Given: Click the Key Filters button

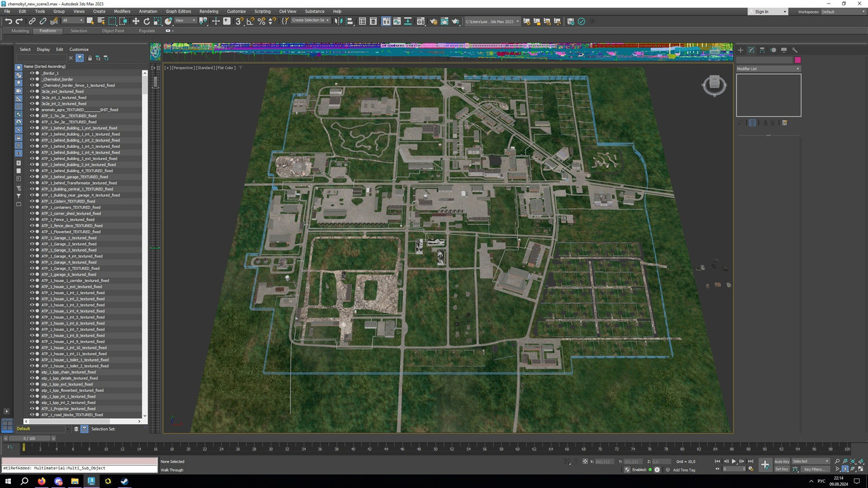Looking at the screenshot, I should [x=814, y=469].
